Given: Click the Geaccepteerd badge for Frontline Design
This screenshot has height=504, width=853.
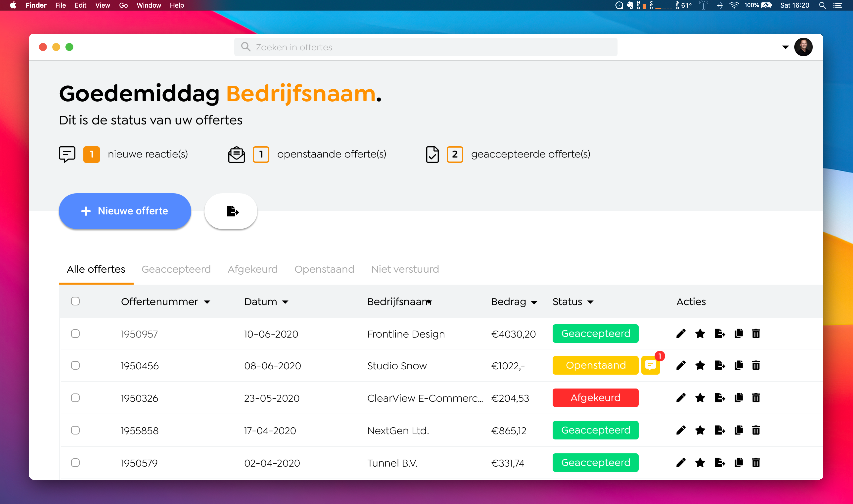Looking at the screenshot, I should pos(595,334).
